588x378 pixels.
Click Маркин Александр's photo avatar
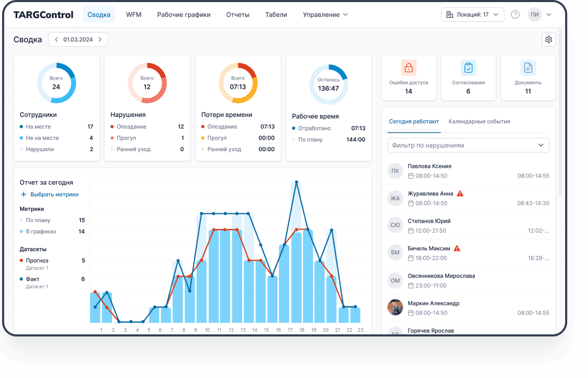pyautogui.click(x=395, y=307)
